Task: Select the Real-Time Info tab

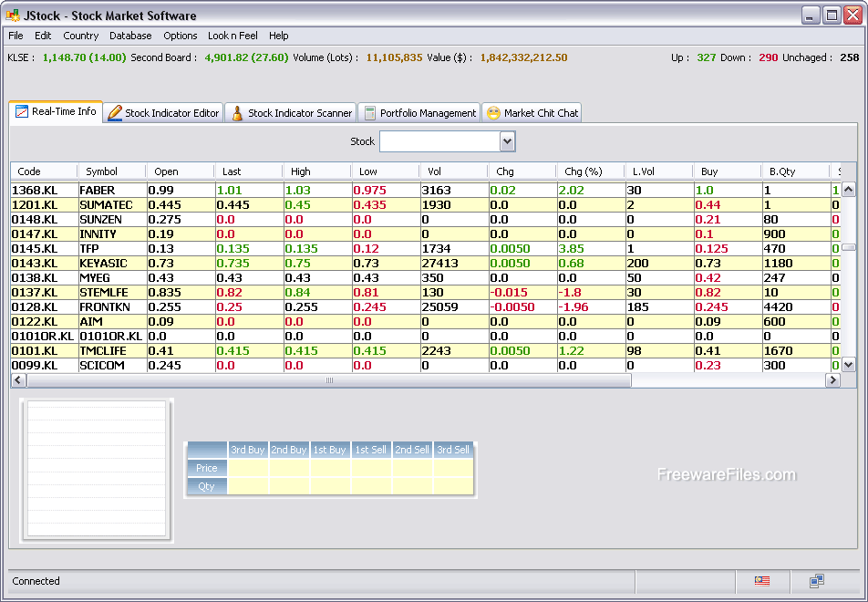Action: coord(56,111)
